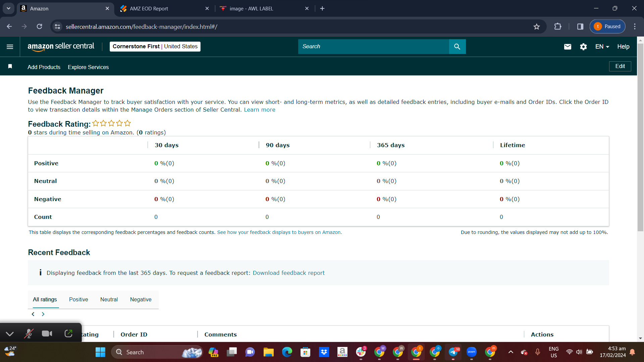The height and width of the screenshot is (362, 644).
Task: Follow the Learn more link
Action: (260, 110)
